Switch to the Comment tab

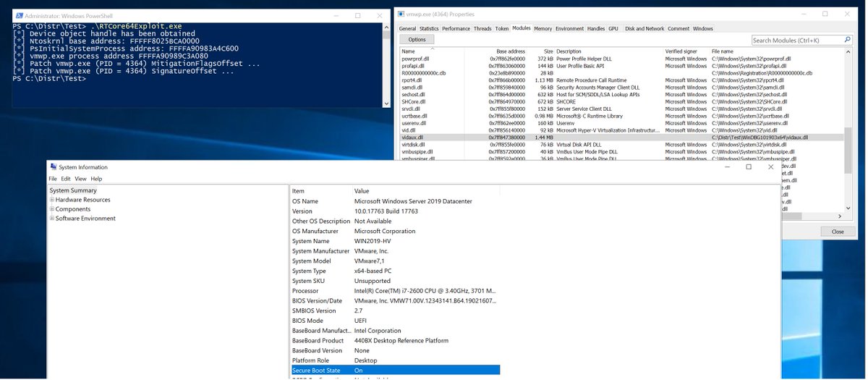(x=678, y=28)
